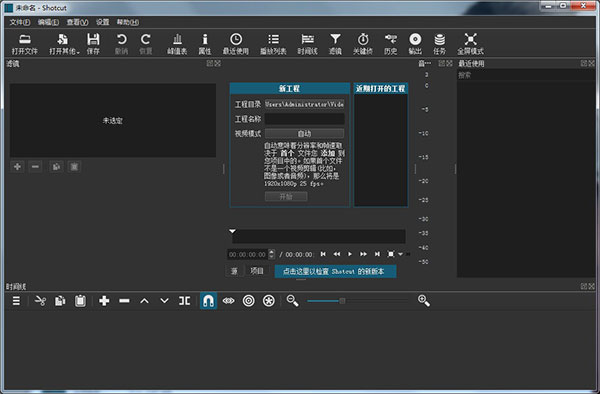This screenshot has width=600, height=394.
Task: Open the video mode Automatic dropdown
Action: click(x=304, y=134)
